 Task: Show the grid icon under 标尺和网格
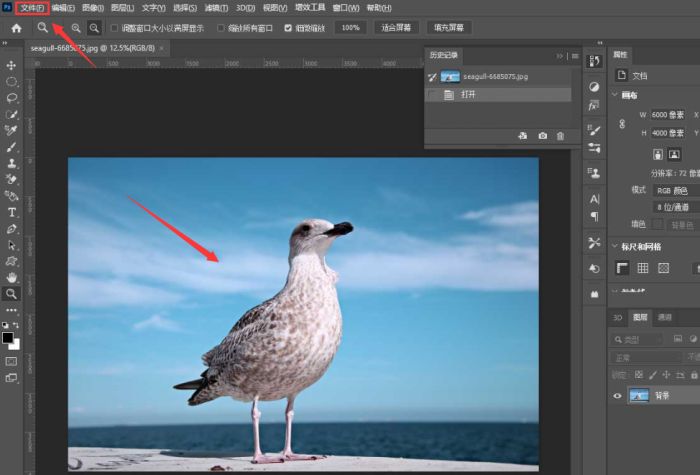coord(643,268)
